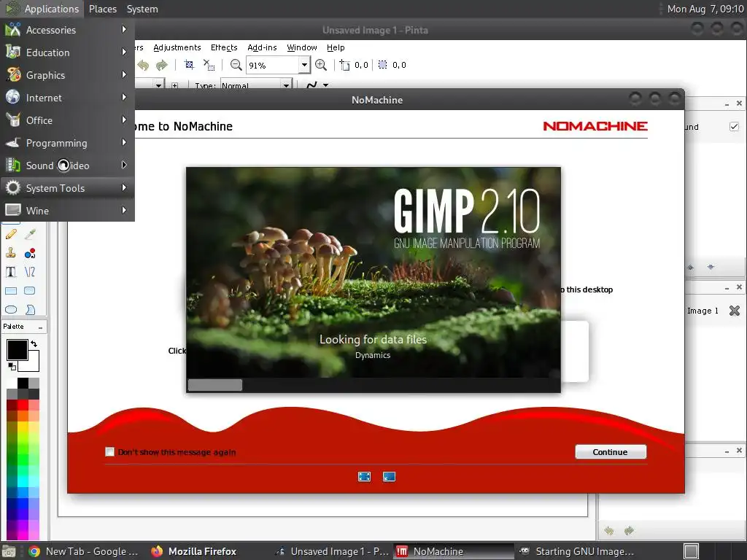Click the plus button beside brush dropdown
Viewport: 747px width, 560px height.
[175, 86]
